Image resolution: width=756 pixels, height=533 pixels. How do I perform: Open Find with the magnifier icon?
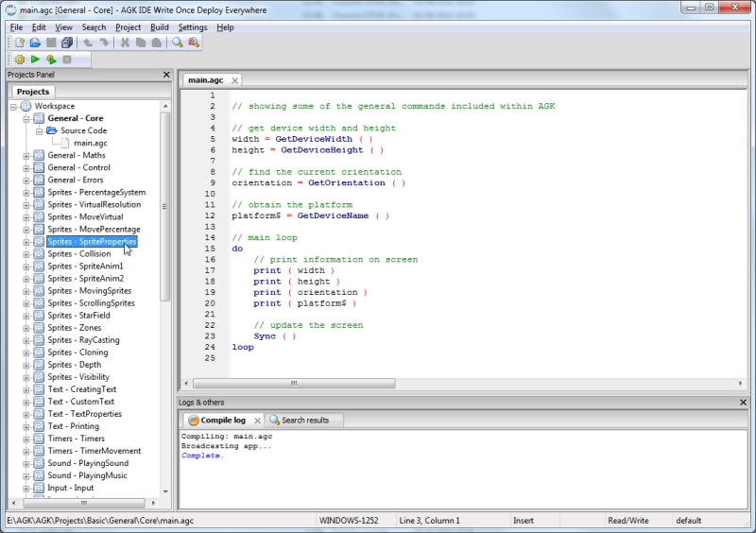coord(178,43)
